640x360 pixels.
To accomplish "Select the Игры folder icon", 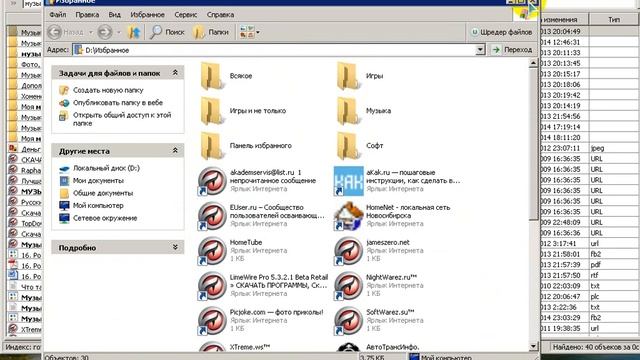I will click(x=348, y=76).
